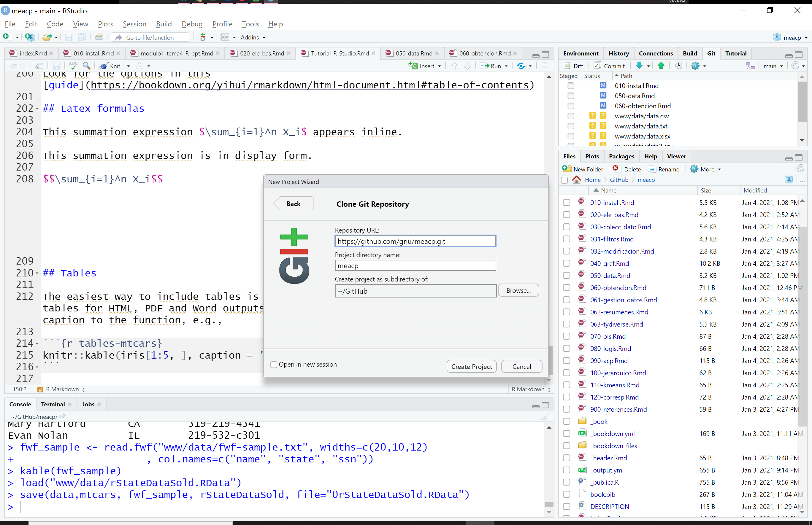812x525 pixels.
Task: Click the Git Push green up-arrow icon
Action: [661, 66]
